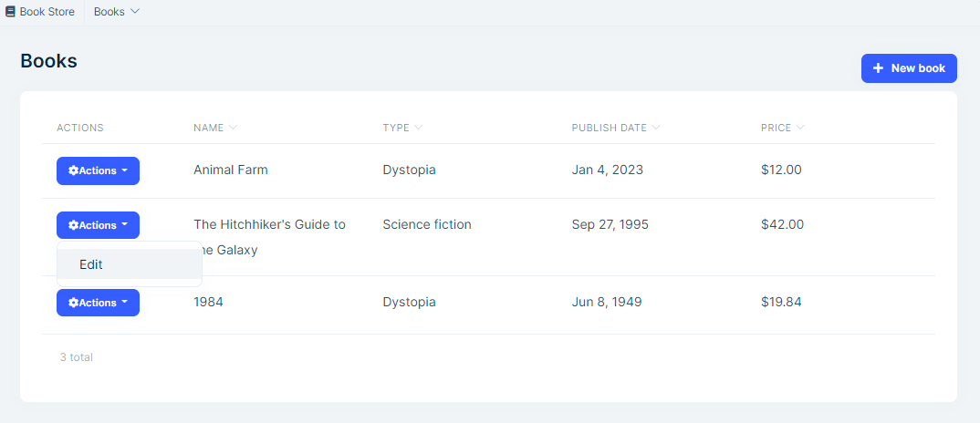Collapse Actions dropdown for Hitchhiker's Guide
This screenshot has height=423, width=980.
pyautogui.click(x=98, y=225)
